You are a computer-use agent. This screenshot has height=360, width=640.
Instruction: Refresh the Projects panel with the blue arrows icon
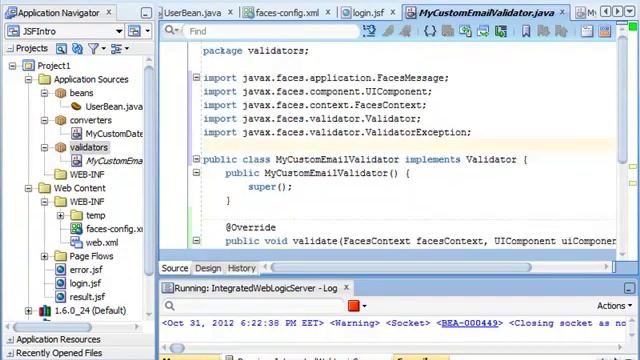(x=77, y=49)
